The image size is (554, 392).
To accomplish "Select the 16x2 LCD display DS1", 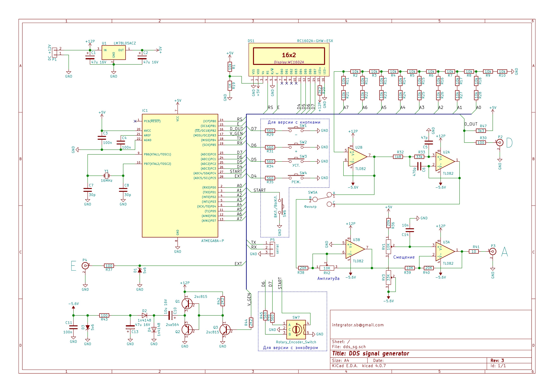I will [x=289, y=60].
